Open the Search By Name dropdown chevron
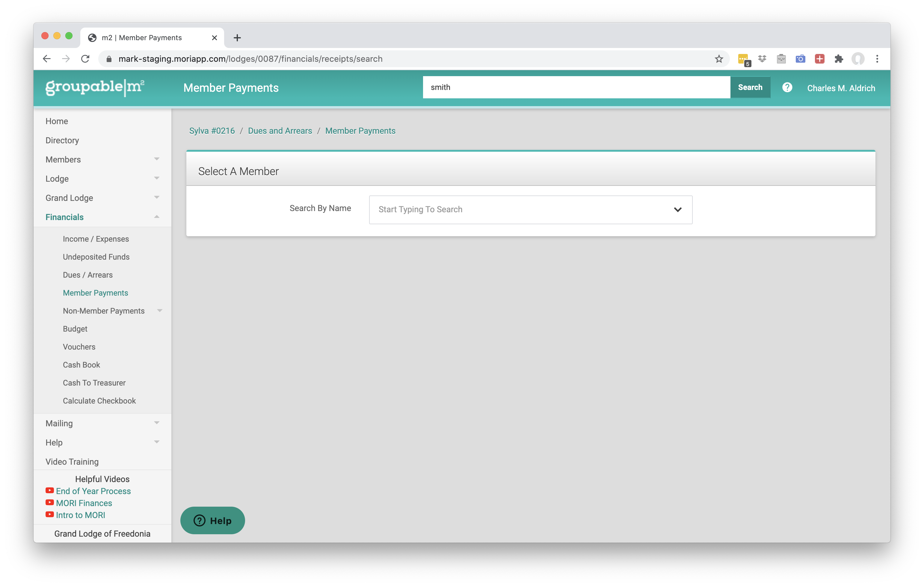Image resolution: width=924 pixels, height=587 pixels. (x=678, y=210)
